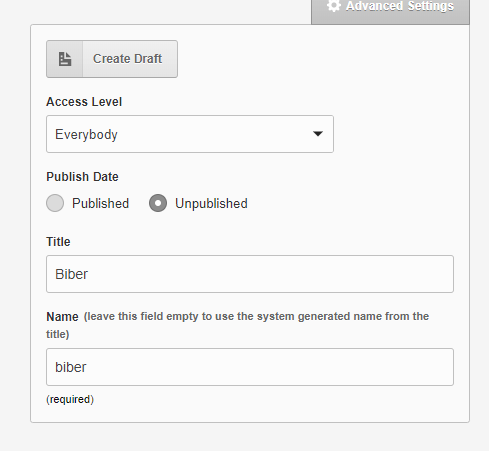Click the document icon on Create Draft
This screenshot has width=489, height=451.
click(65, 59)
